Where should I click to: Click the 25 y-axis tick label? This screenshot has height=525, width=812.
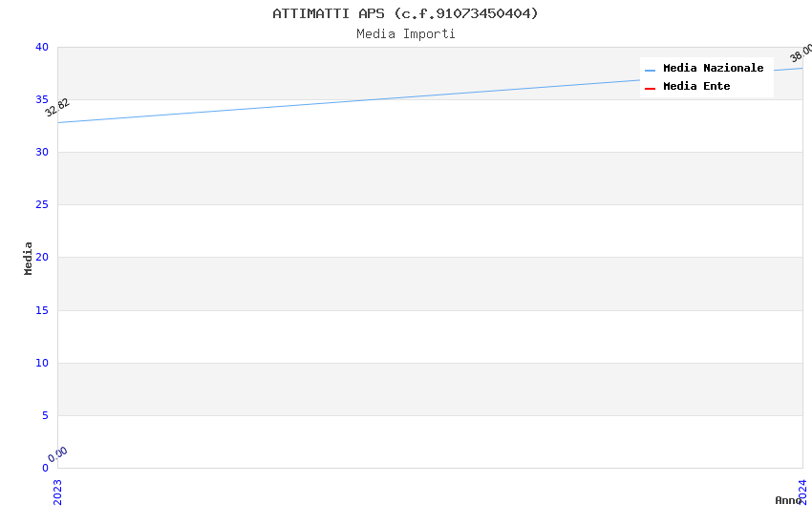pyautogui.click(x=42, y=205)
